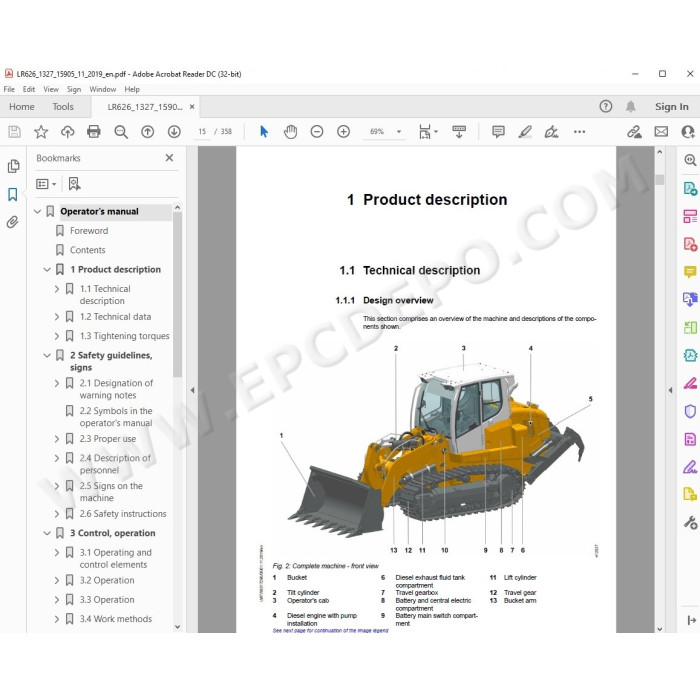
Task: Click the add new bookmark icon
Action: click(74, 184)
